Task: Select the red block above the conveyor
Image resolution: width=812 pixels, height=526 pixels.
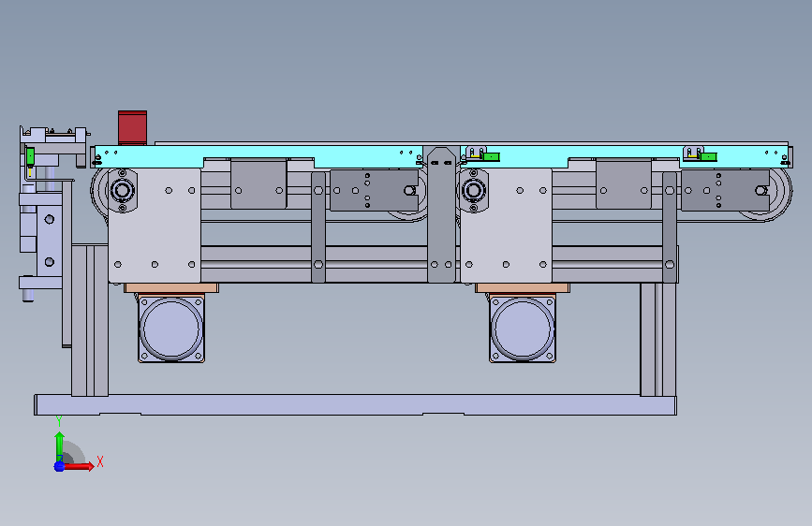Action: [x=133, y=127]
